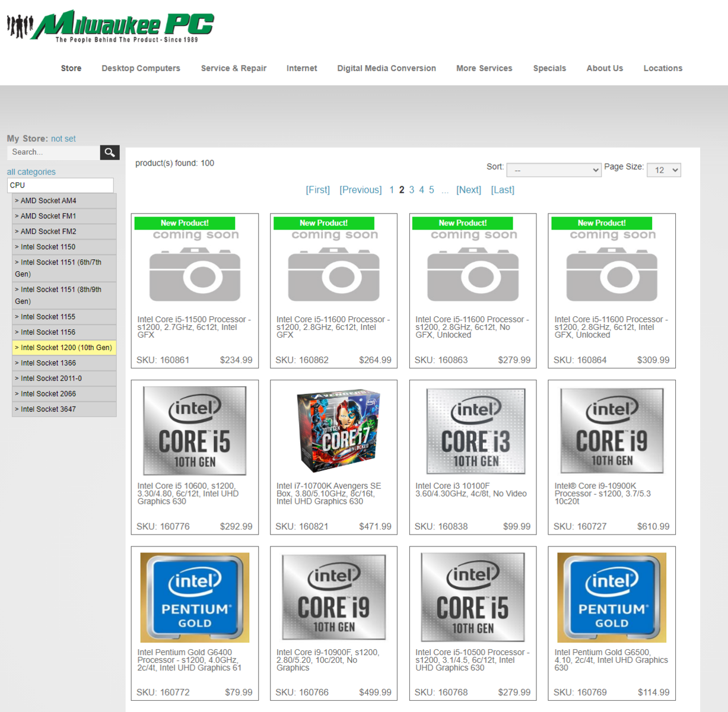This screenshot has height=712, width=728.
Task: Open the all categories link
Action: pos(31,172)
